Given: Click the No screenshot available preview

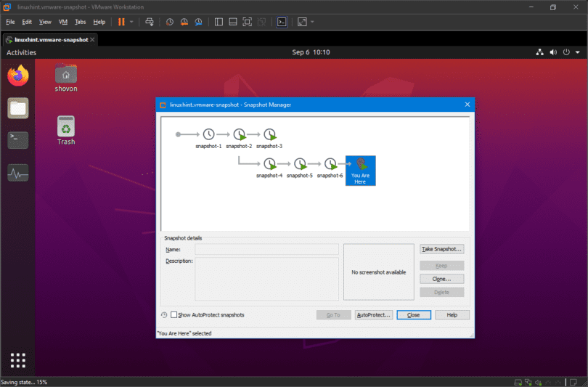Looking at the screenshot, I should (379, 272).
